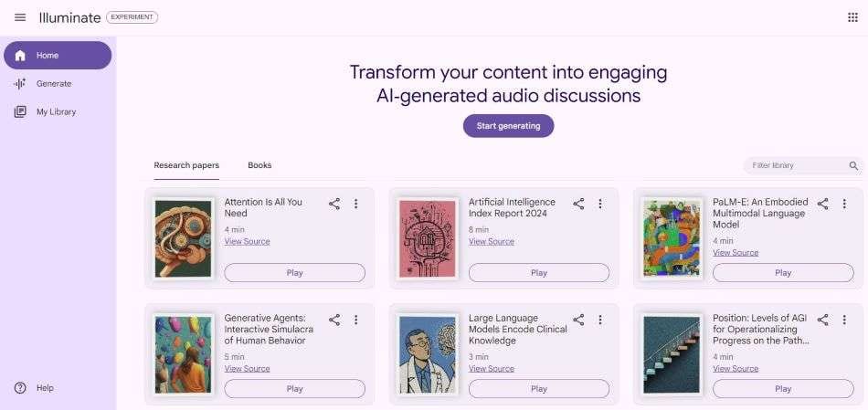
Task: Open the Google apps grid icon
Action: pyautogui.click(x=852, y=17)
